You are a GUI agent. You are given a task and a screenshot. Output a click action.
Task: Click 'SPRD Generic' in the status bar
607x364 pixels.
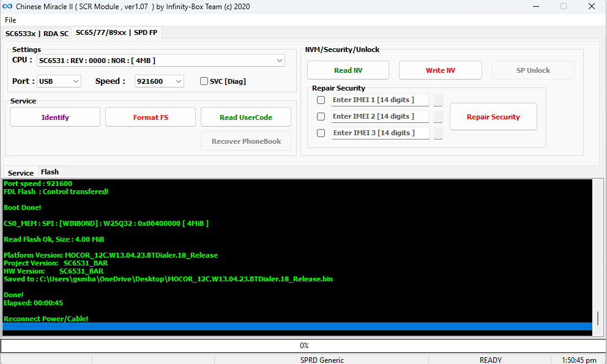point(322,360)
